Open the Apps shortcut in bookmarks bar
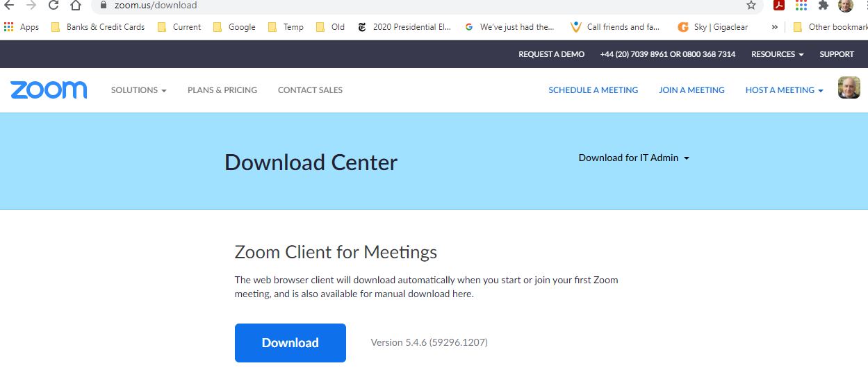The image size is (868, 377). 22,27
